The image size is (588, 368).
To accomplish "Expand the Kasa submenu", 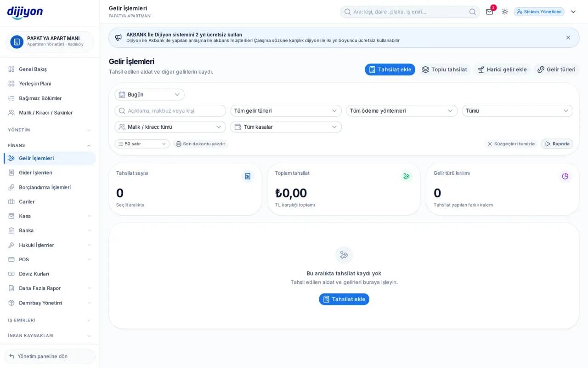I will (50, 216).
